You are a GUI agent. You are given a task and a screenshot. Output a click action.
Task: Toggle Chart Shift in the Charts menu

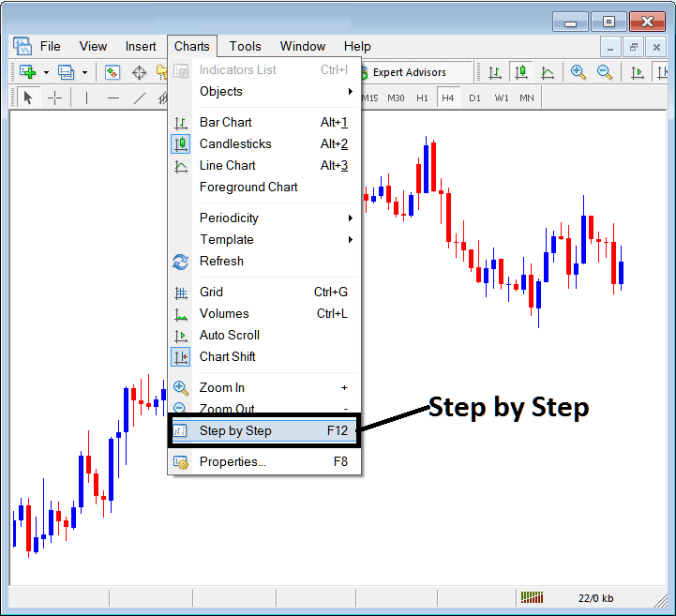tap(227, 356)
